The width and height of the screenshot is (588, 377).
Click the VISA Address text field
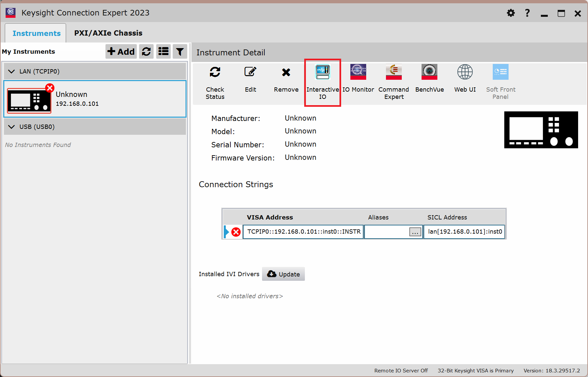tap(303, 232)
